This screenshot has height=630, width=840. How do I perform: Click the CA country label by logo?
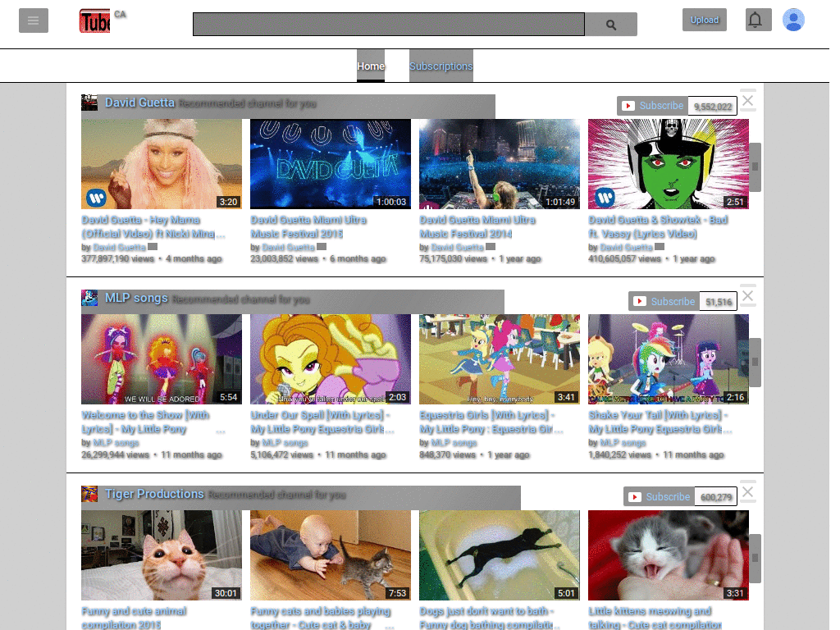click(120, 15)
